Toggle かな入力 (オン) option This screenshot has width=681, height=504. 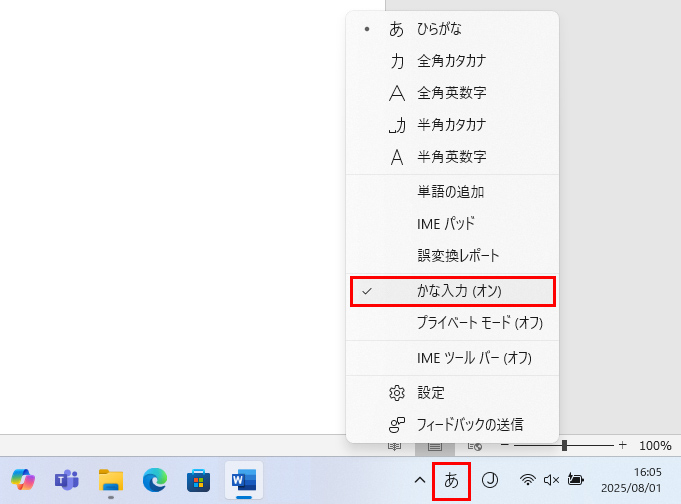point(452,291)
